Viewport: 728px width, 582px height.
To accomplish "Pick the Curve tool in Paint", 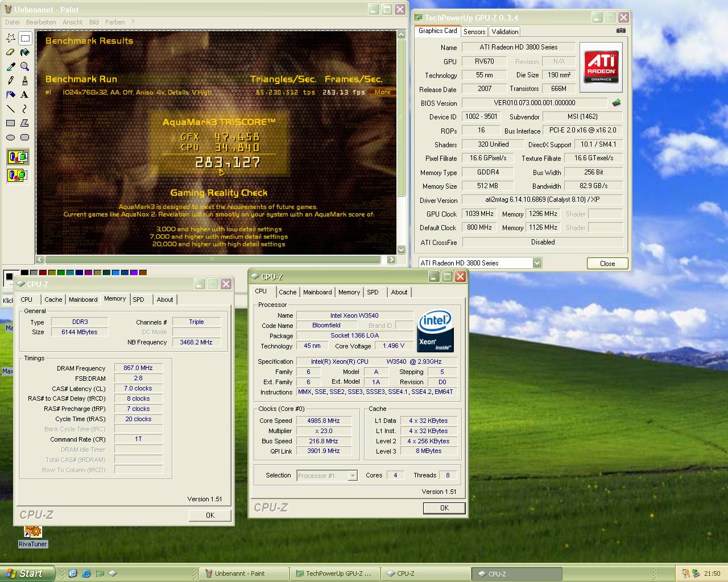I will [x=25, y=109].
